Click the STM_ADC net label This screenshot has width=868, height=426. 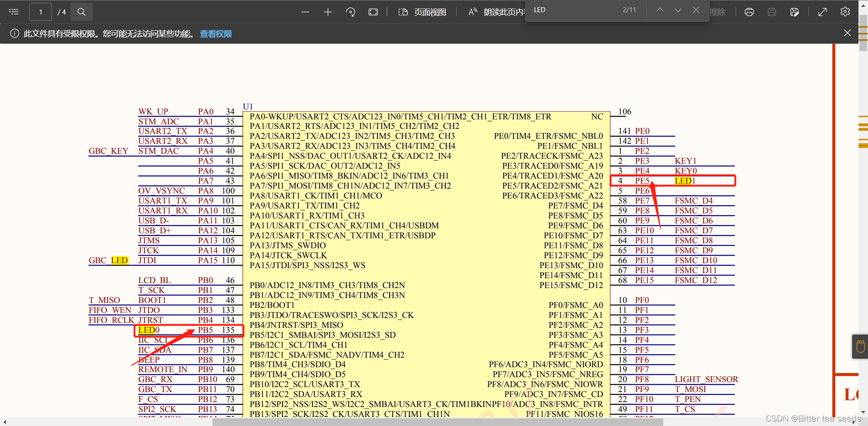(159, 122)
